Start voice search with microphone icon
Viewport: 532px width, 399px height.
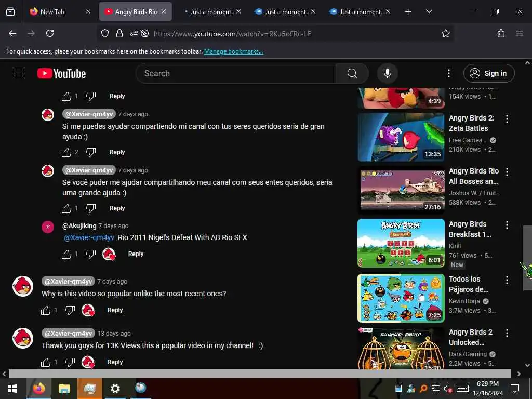click(387, 73)
